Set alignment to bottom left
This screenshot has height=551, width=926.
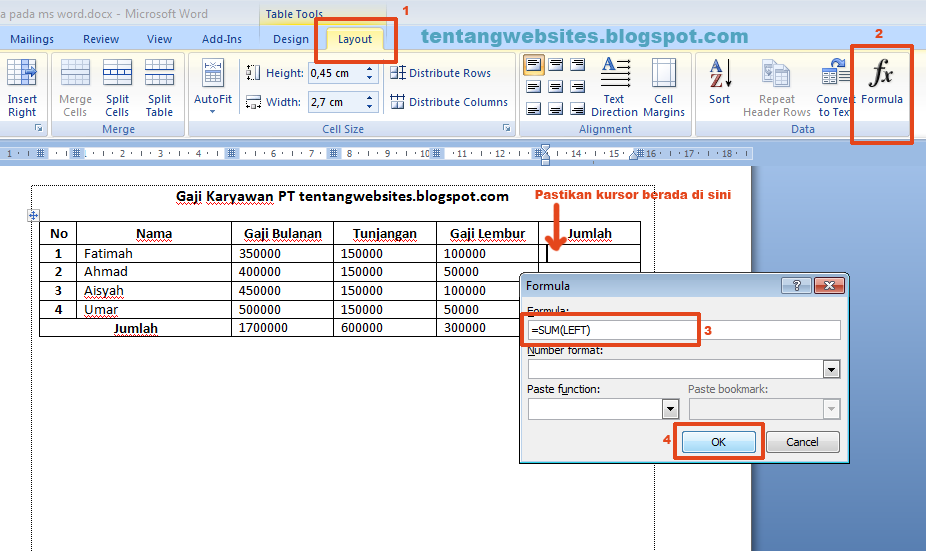tap(533, 109)
